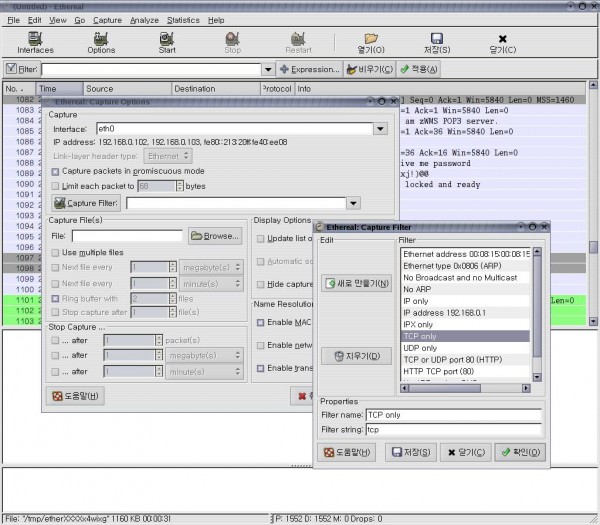Click the packet list vertical scrollbar thumb
This screenshot has width=600, height=525.
click(593, 247)
